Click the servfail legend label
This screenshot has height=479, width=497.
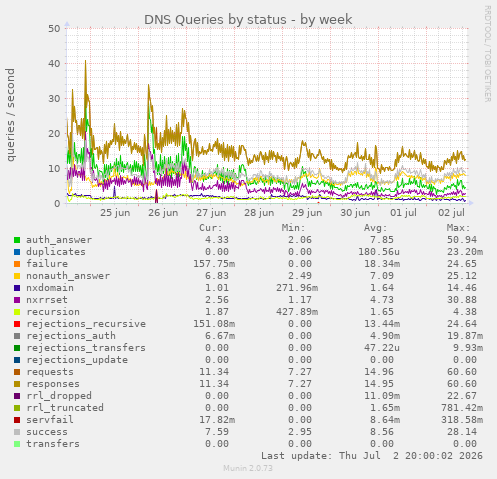[x=50, y=420]
